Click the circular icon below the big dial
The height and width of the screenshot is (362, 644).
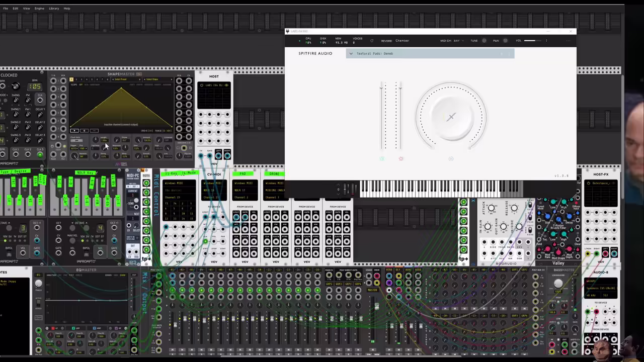pos(451,159)
